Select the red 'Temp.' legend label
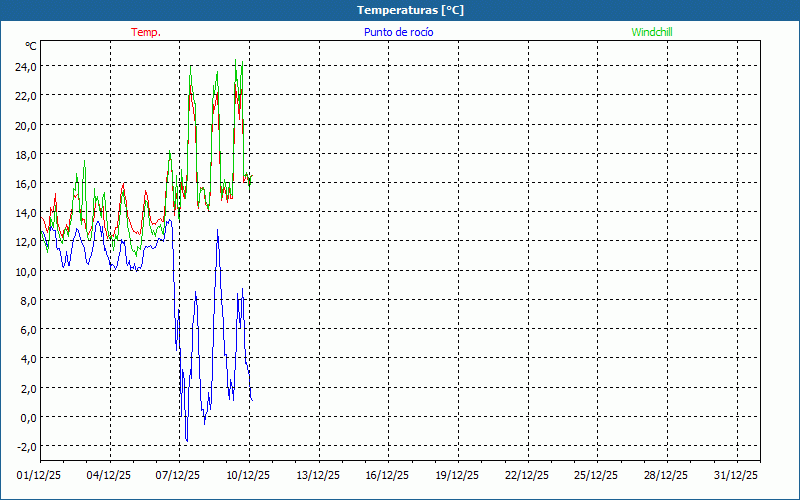The height and width of the screenshot is (500, 800). pyautogui.click(x=146, y=32)
